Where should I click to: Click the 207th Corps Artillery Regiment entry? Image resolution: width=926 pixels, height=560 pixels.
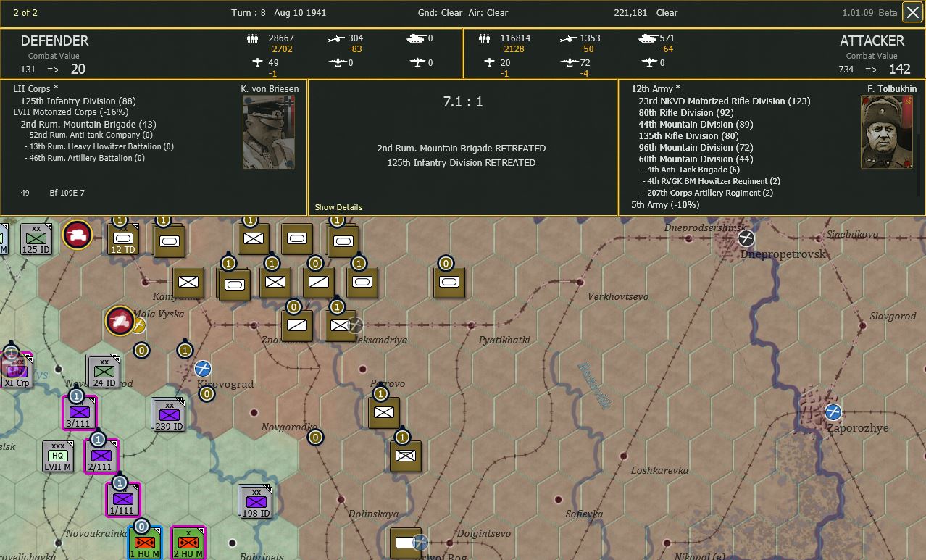(708, 193)
